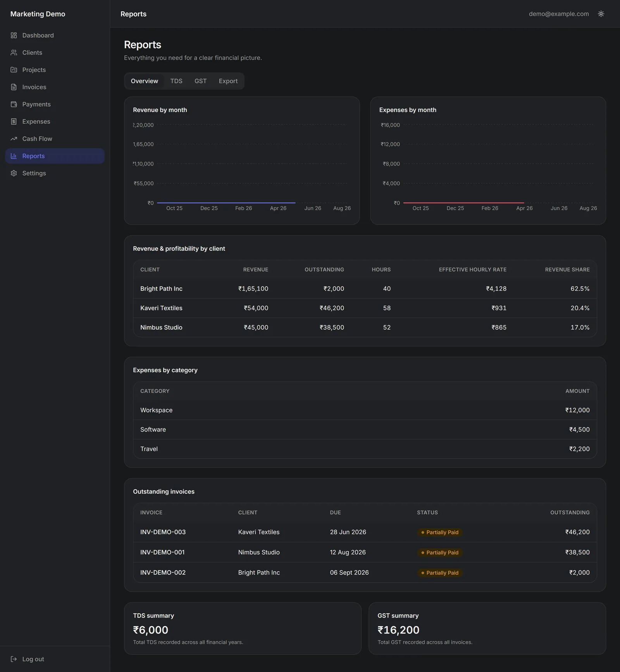Navigate to Payments
This screenshot has height=672, width=620.
click(x=55, y=104)
